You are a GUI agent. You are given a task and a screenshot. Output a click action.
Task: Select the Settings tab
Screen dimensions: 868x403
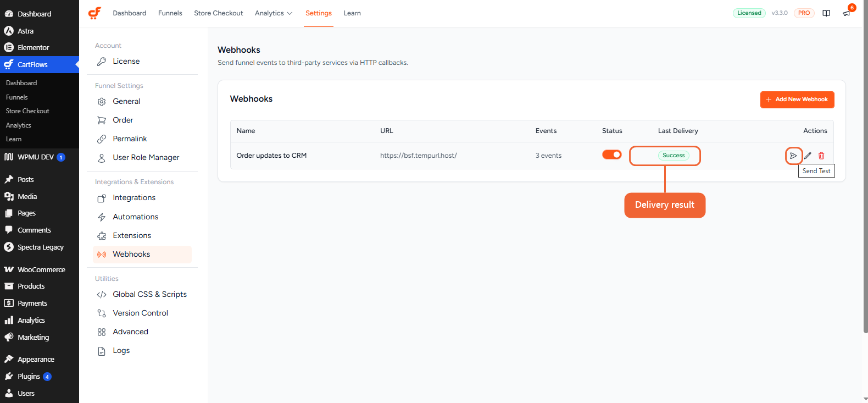pyautogui.click(x=319, y=13)
